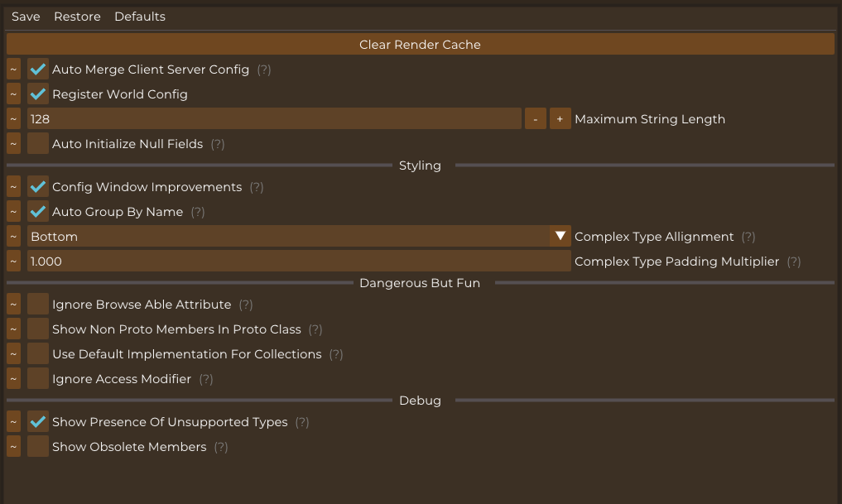Click the Clear Render Cache button
This screenshot has height=504, width=842.
click(420, 45)
